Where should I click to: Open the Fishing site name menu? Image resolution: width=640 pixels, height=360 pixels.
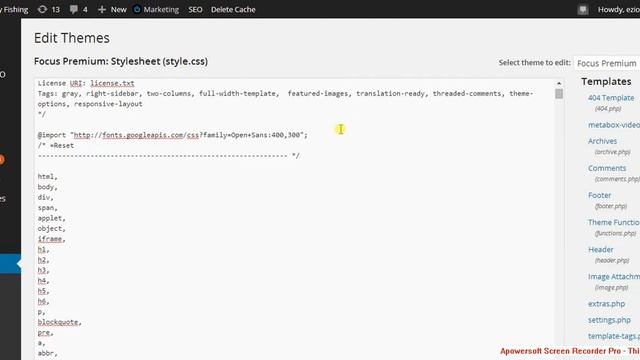tap(15, 9)
